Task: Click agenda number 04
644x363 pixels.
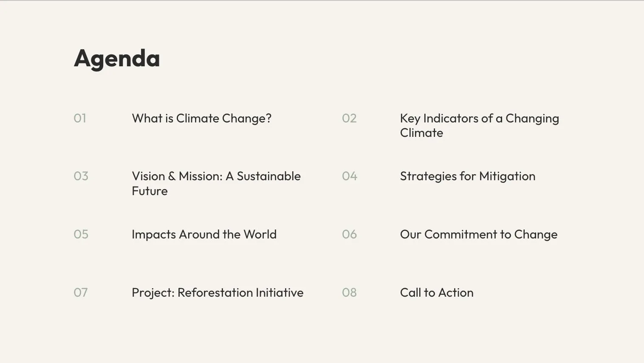Action: click(350, 176)
